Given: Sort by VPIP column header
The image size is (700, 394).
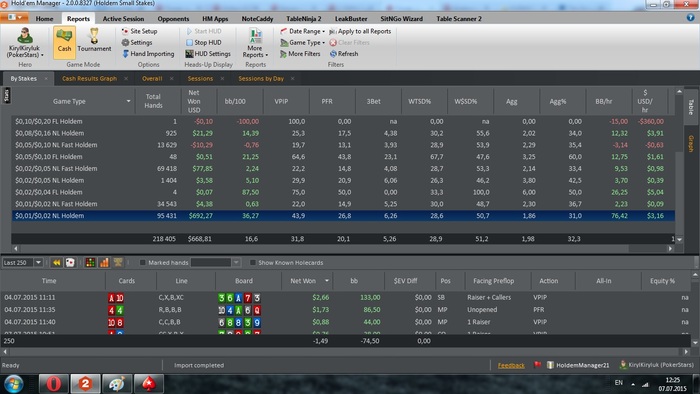Looking at the screenshot, I should 281,101.
